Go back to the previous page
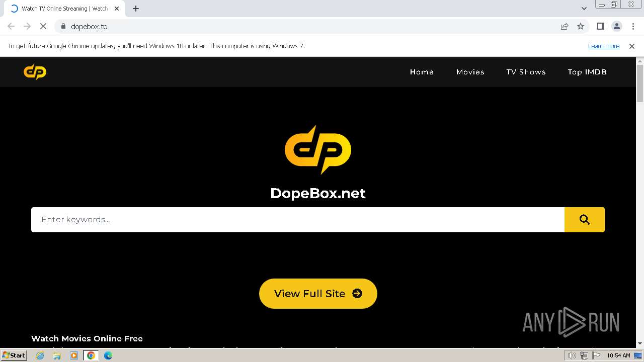The width and height of the screenshot is (644, 362). (11, 26)
